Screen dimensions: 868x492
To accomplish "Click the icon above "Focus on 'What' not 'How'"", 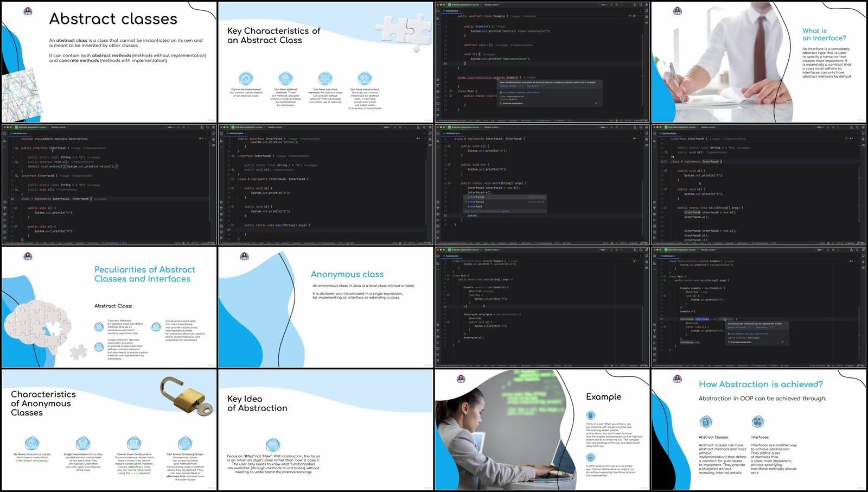I will coord(273,445).
